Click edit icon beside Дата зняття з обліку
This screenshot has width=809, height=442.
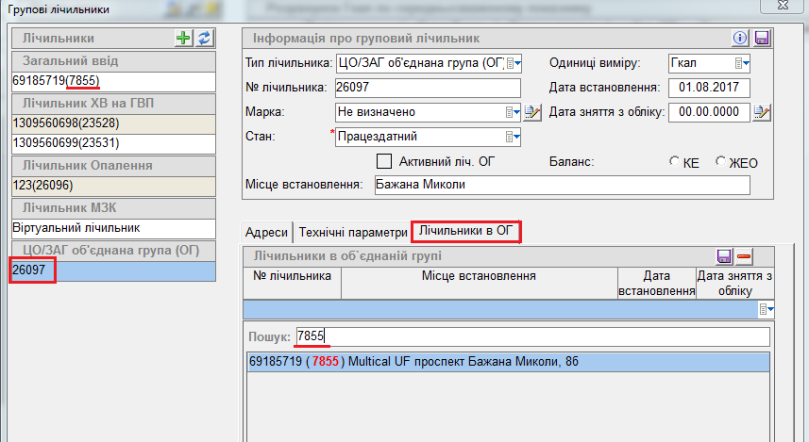click(x=762, y=112)
